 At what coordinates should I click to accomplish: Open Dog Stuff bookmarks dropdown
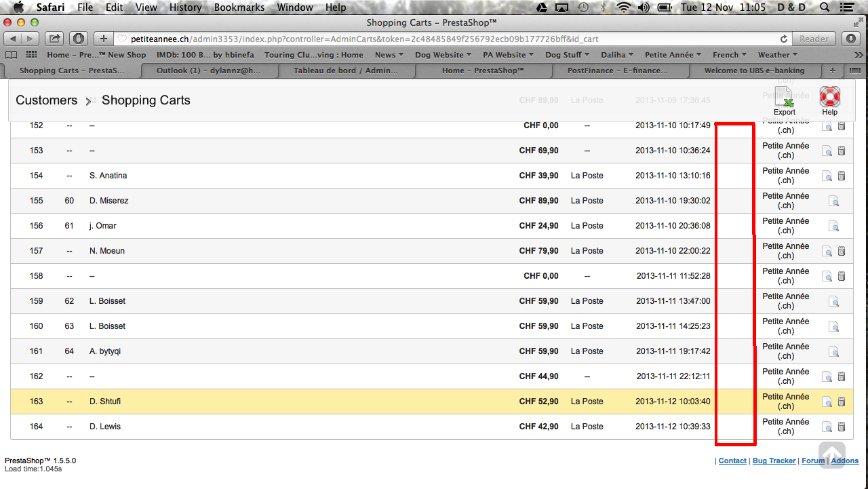pos(568,55)
